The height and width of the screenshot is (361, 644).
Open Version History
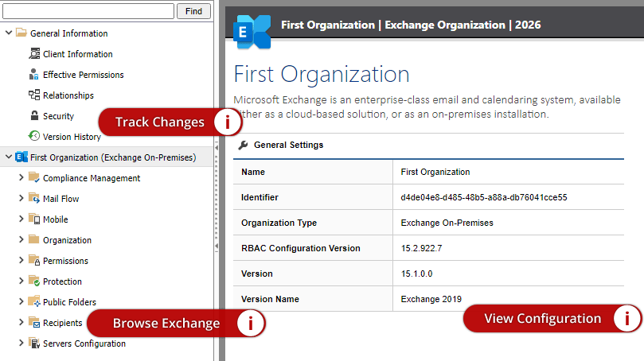[x=72, y=137]
